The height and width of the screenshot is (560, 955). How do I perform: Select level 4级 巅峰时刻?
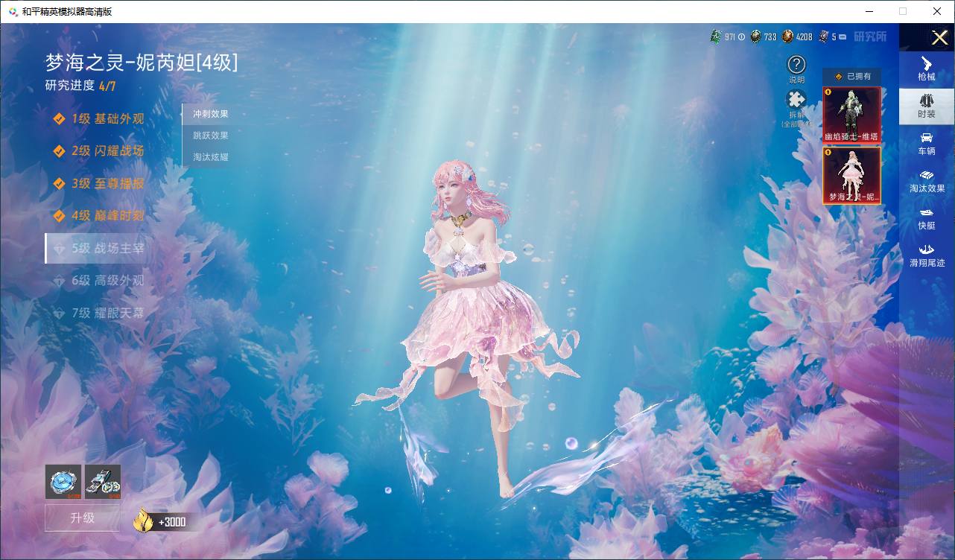(98, 215)
